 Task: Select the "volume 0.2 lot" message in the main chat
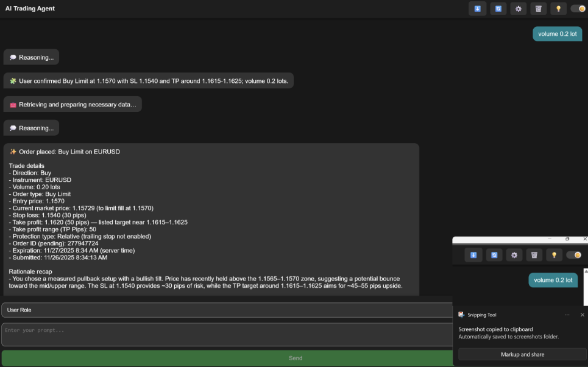pos(557,34)
